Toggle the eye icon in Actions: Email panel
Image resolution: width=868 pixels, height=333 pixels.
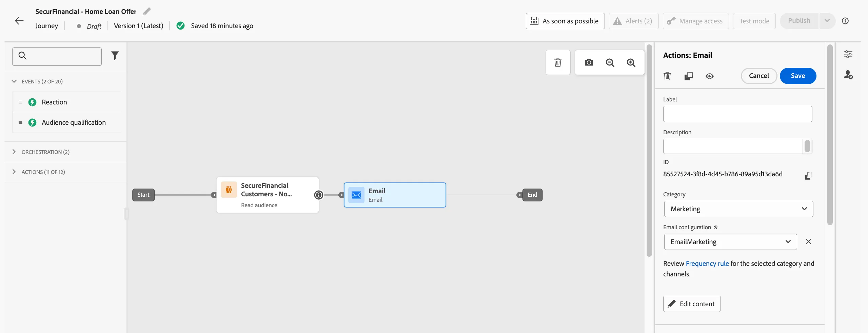tap(710, 76)
